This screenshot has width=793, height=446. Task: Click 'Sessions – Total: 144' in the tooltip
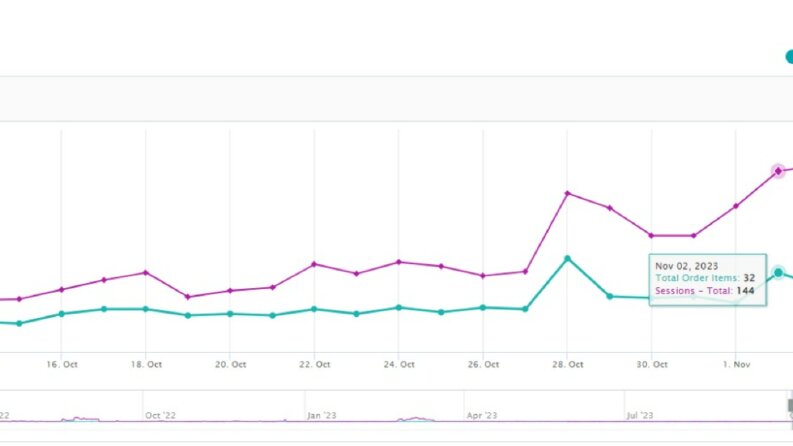point(704,291)
